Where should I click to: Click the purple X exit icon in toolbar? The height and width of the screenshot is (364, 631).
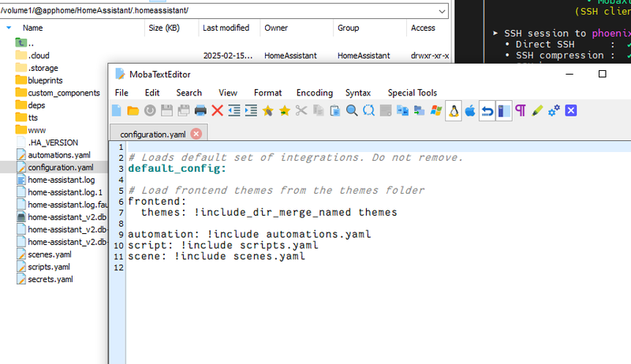(571, 110)
